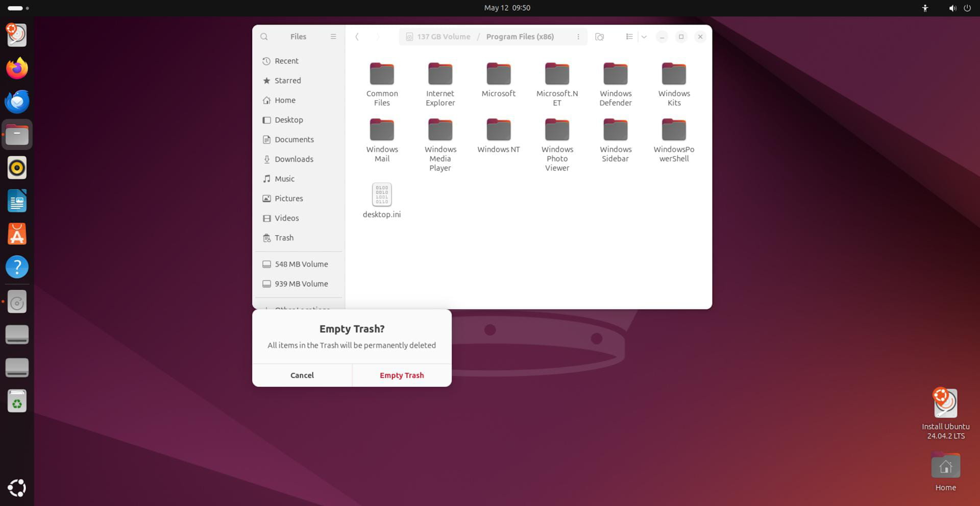Open the disk utility dock icon
The height and width of the screenshot is (506, 980).
[x=17, y=302]
